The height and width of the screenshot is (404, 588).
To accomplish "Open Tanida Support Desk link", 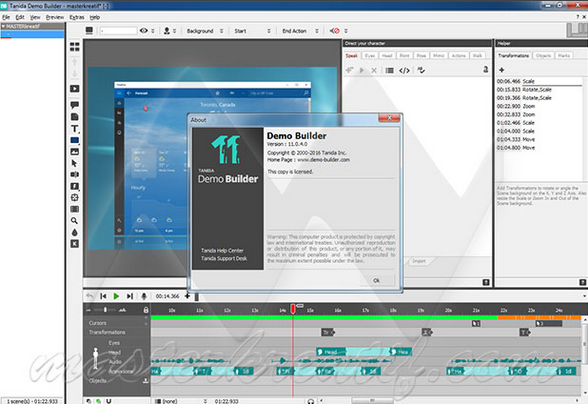I will pos(224,258).
